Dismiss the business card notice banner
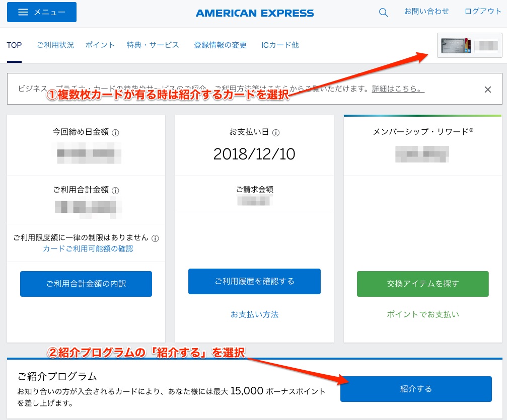 (x=488, y=90)
